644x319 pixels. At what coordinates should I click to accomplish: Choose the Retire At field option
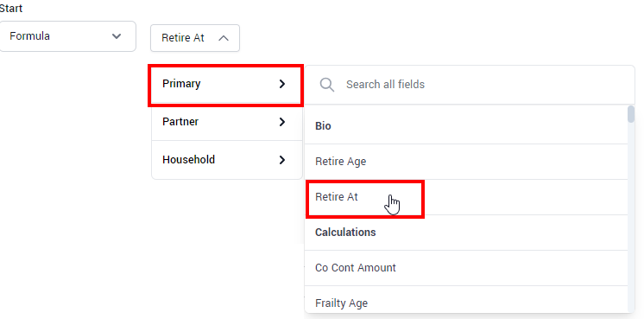(x=466, y=197)
